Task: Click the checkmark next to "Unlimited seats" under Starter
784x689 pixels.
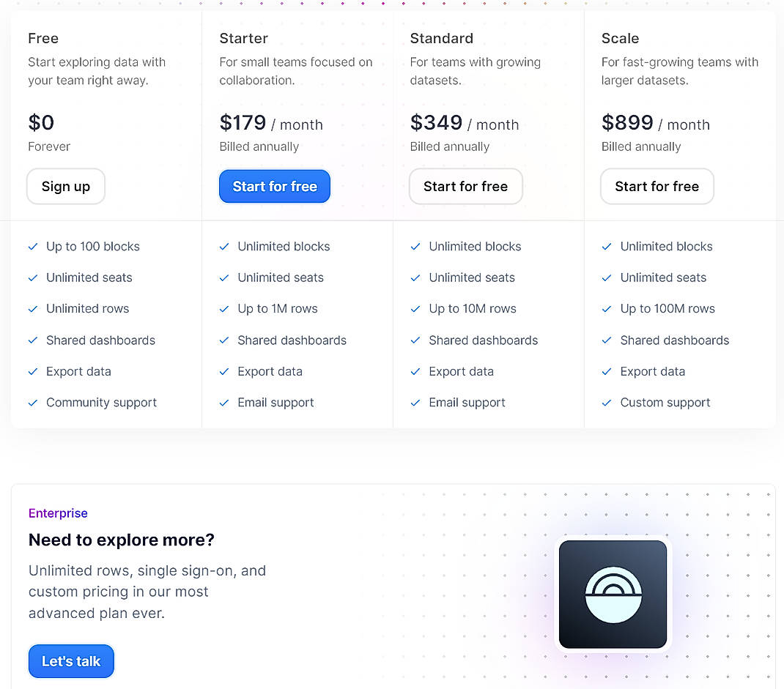Action: [224, 278]
